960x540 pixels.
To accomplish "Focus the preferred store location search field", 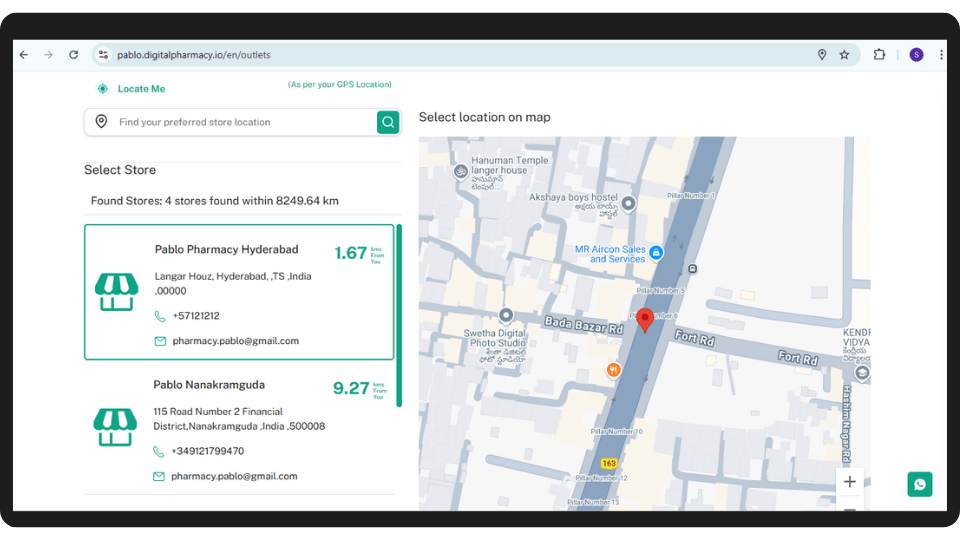I will [x=243, y=122].
